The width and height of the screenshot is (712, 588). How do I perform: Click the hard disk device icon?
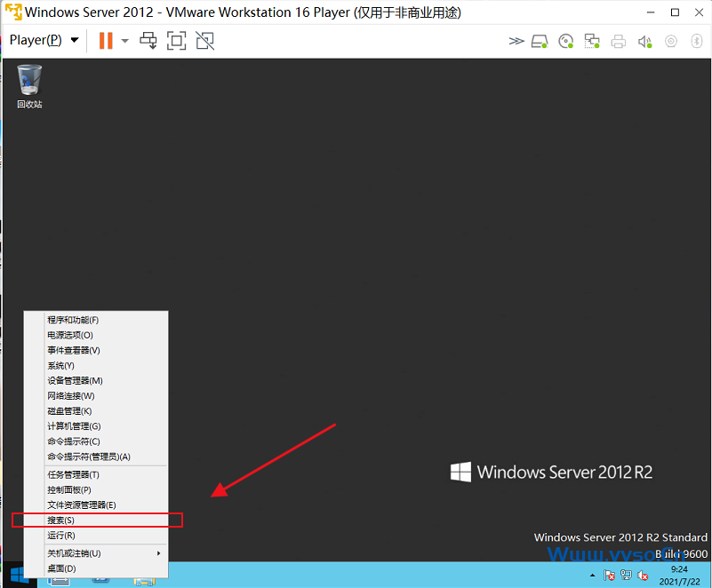coord(540,41)
